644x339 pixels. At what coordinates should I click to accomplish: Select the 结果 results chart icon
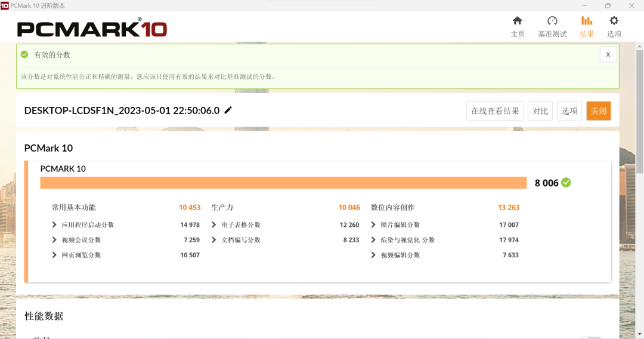coord(587,20)
